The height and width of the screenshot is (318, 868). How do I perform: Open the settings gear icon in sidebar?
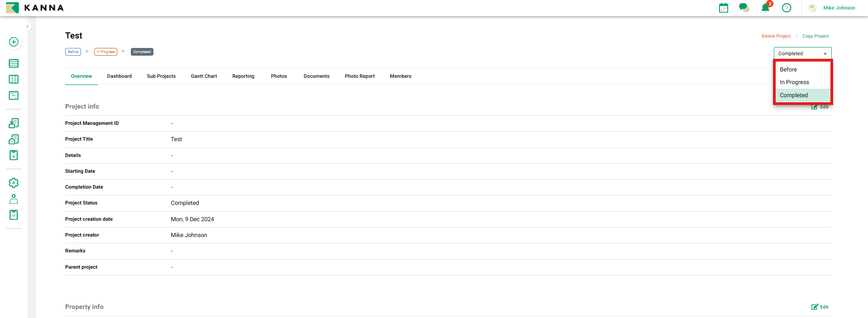[x=14, y=183]
